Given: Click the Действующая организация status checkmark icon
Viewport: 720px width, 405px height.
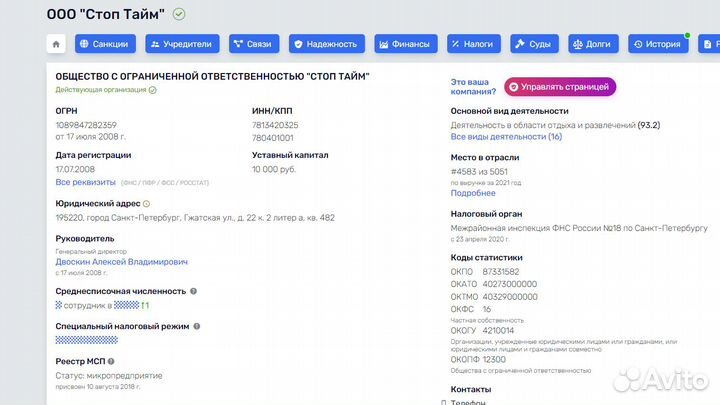Looking at the screenshot, I should tap(152, 90).
